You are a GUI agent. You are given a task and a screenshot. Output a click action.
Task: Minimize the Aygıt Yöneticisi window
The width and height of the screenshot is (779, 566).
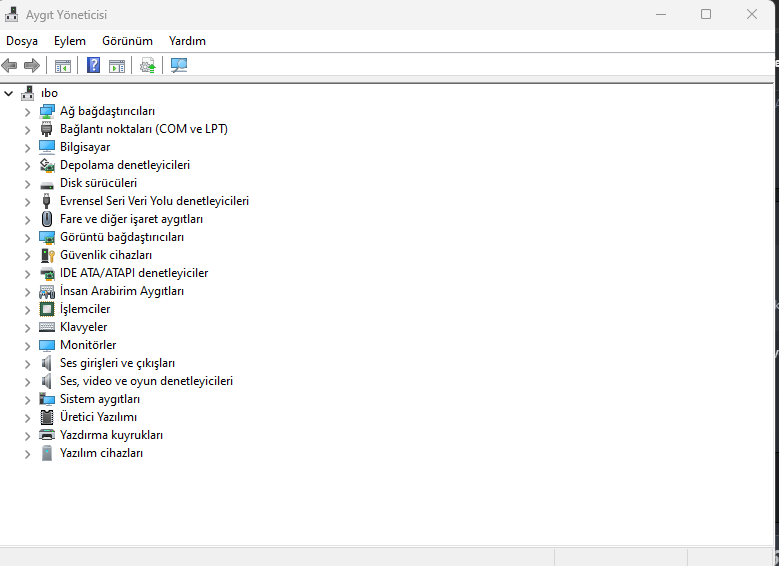coord(661,14)
